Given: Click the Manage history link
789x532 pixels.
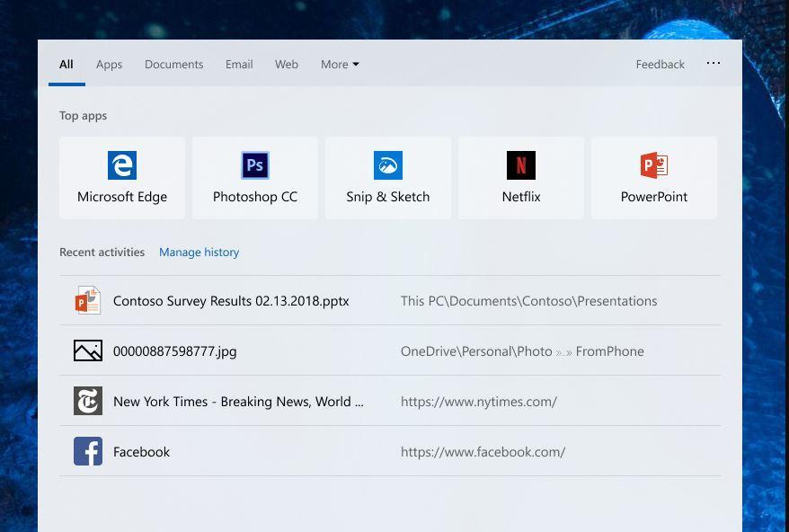Looking at the screenshot, I should [199, 253].
